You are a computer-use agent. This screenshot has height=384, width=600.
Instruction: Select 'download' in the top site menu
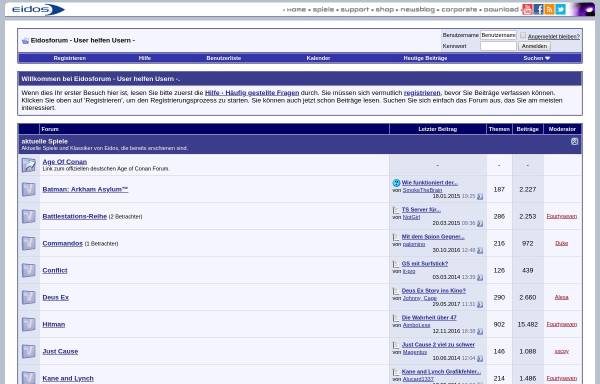[x=501, y=9]
